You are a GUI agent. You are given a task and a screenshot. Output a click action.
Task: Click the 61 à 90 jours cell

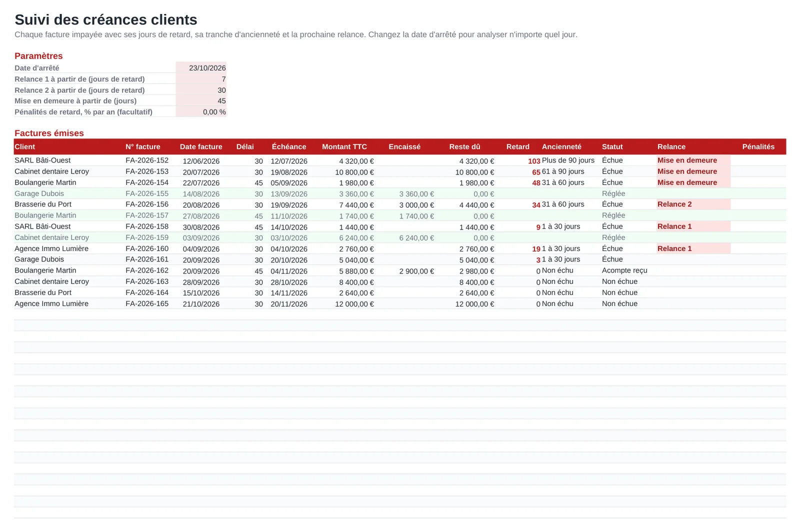click(x=563, y=171)
